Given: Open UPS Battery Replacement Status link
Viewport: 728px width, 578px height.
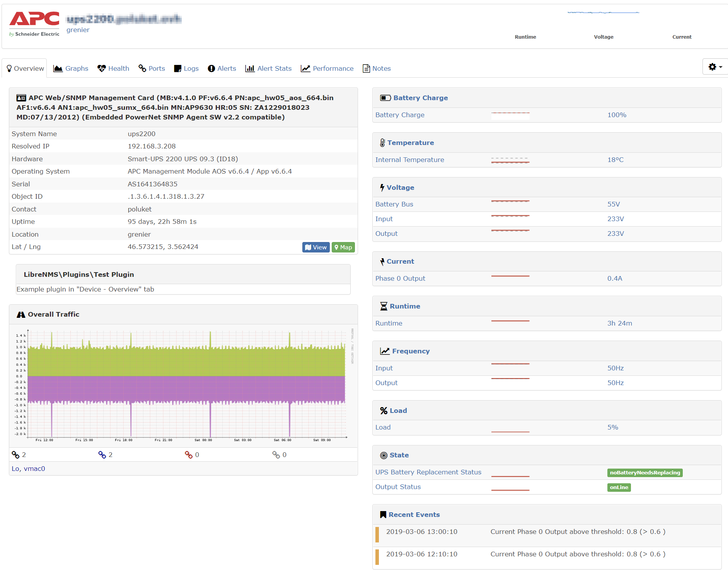Looking at the screenshot, I should [428, 472].
